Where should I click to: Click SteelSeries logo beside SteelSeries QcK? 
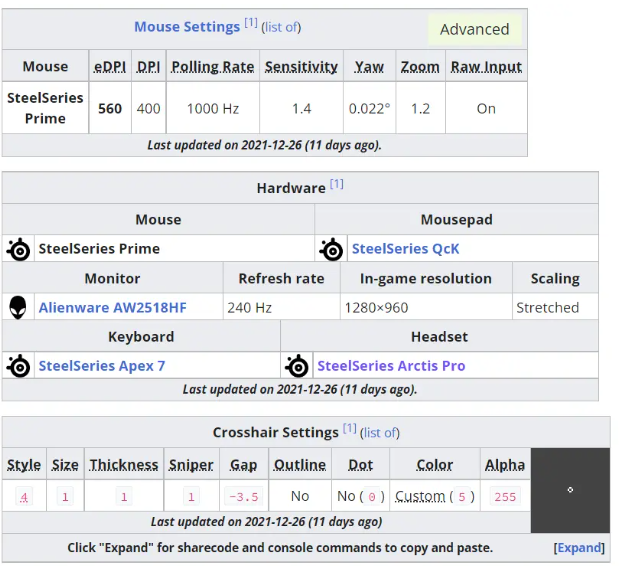click(x=331, y=249)
